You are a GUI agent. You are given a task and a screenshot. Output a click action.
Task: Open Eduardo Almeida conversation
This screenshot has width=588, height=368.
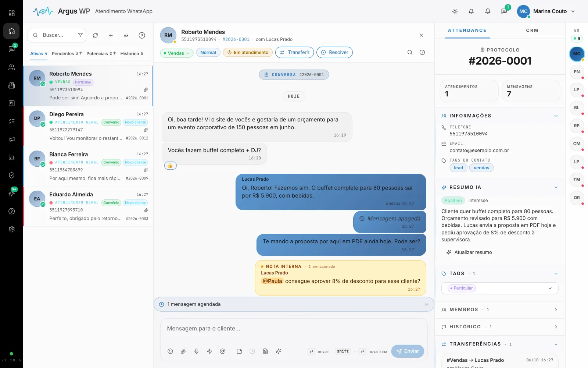click(x=88, y=206)
